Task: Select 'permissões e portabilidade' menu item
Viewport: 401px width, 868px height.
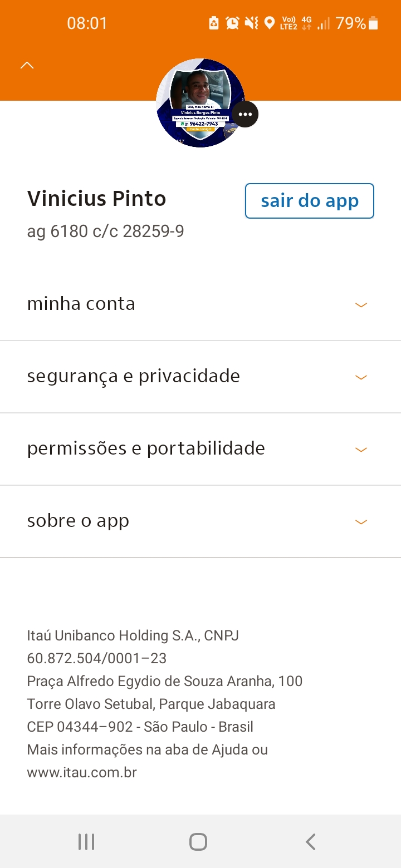Action: [146, 448]
